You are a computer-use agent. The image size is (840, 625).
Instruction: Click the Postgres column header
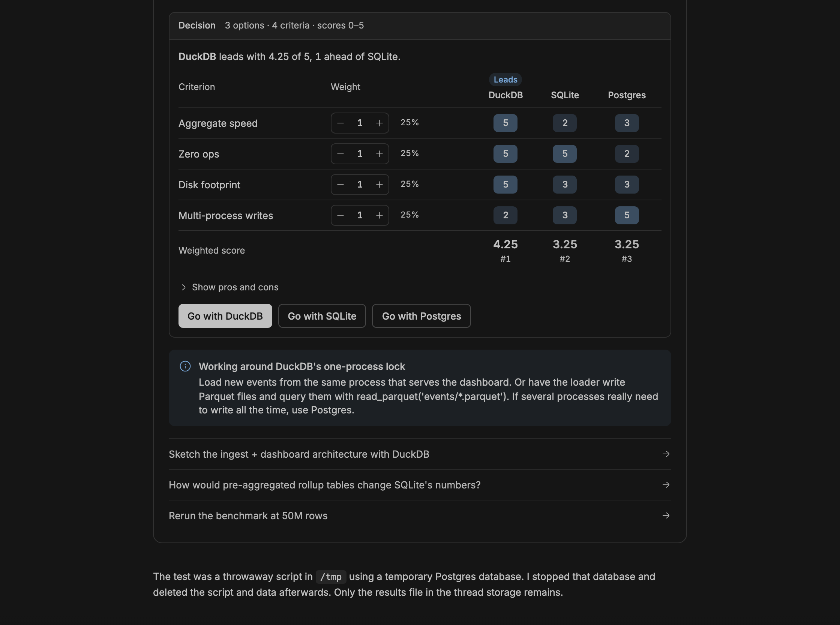(x=627, y=95)
